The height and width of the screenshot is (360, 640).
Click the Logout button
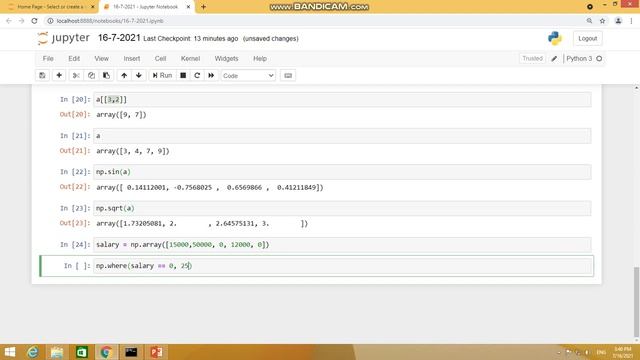[x=587, y=38]
